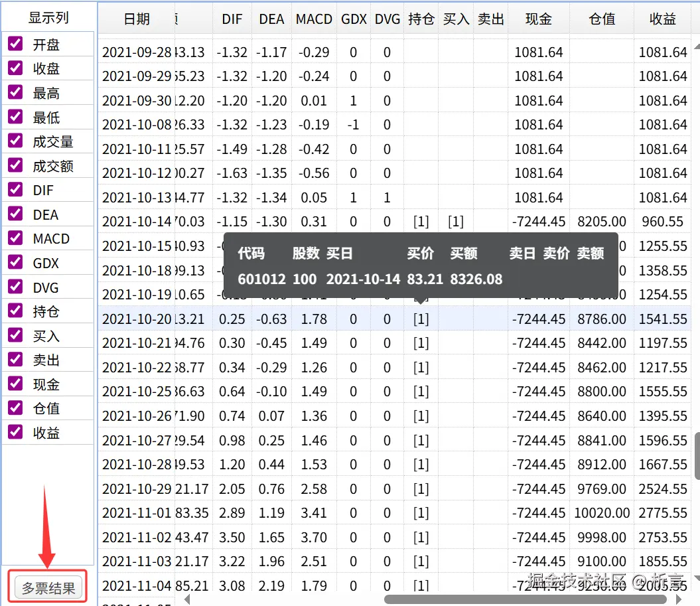Click the vertical scrollbar up arrow
This screenshot has width=700, height=606.
click(x=697, y=47)
